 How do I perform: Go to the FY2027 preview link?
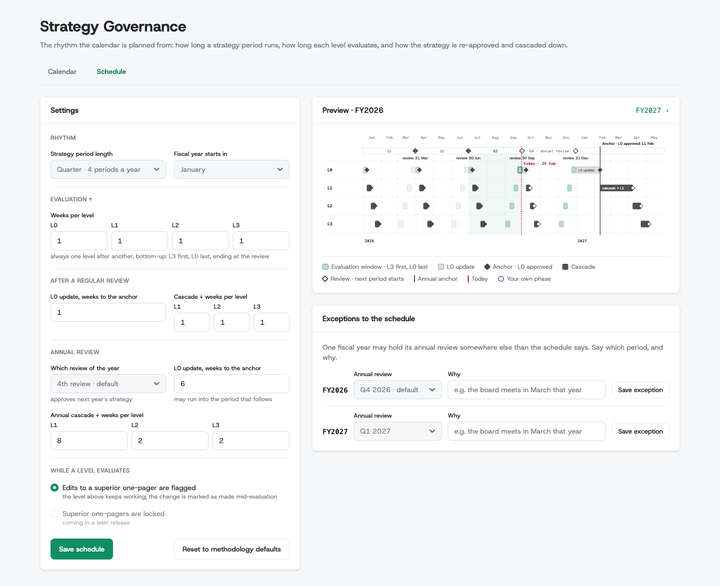coord(652,110)
